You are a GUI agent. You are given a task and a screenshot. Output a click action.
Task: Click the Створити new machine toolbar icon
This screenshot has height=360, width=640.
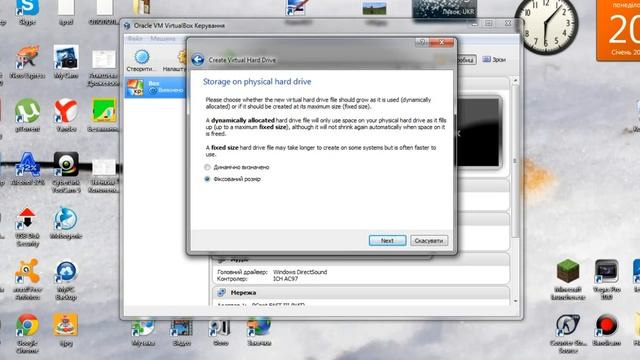[x=142, y=60]
